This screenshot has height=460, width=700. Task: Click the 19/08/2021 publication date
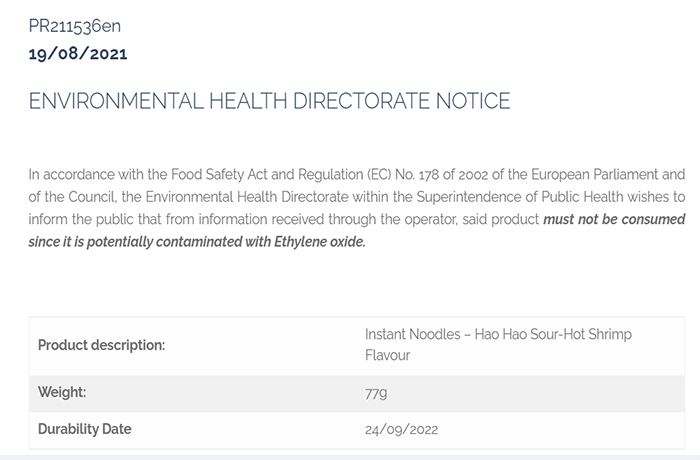click(x=78, y=53)
